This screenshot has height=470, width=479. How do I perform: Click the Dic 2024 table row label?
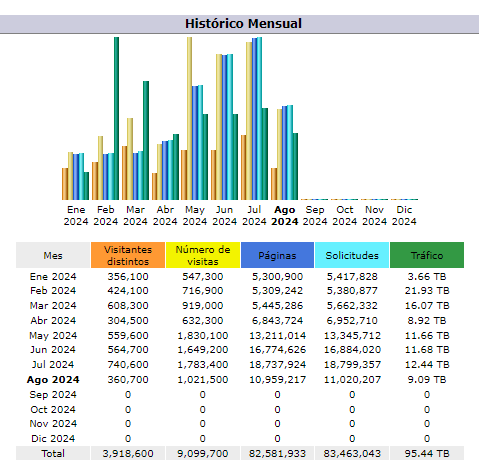(53, 439)
